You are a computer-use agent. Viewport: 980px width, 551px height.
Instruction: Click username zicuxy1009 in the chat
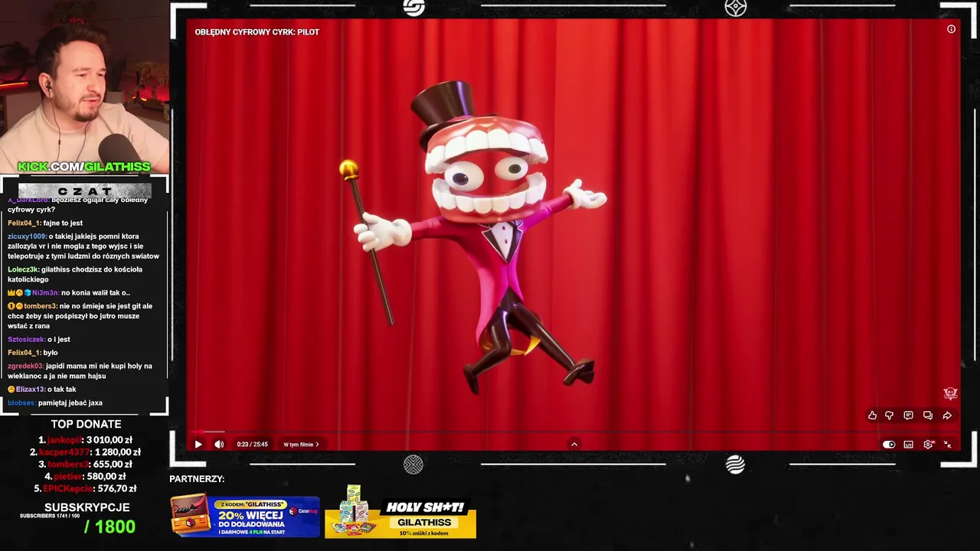coord(27,236)
